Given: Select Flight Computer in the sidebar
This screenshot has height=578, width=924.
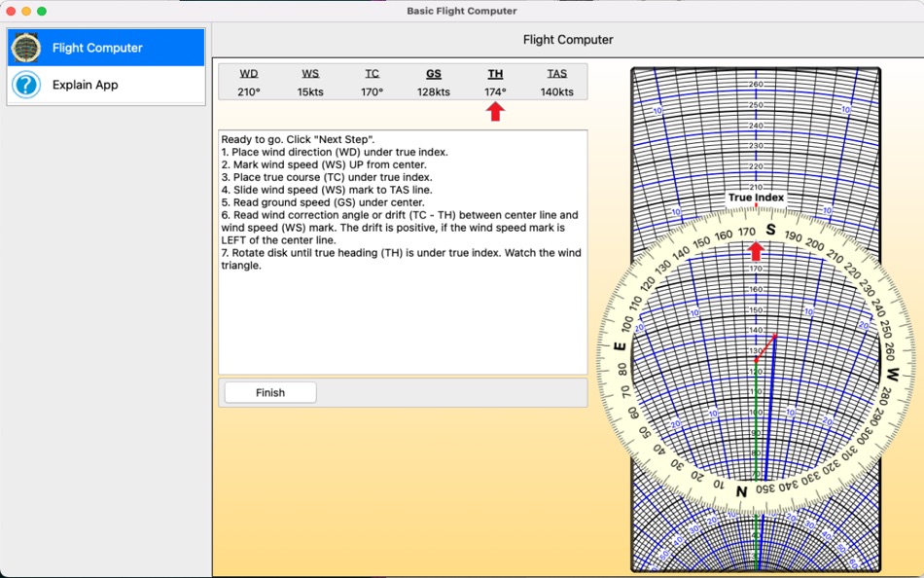Looking at the screenshot, I should coord(97,48).
